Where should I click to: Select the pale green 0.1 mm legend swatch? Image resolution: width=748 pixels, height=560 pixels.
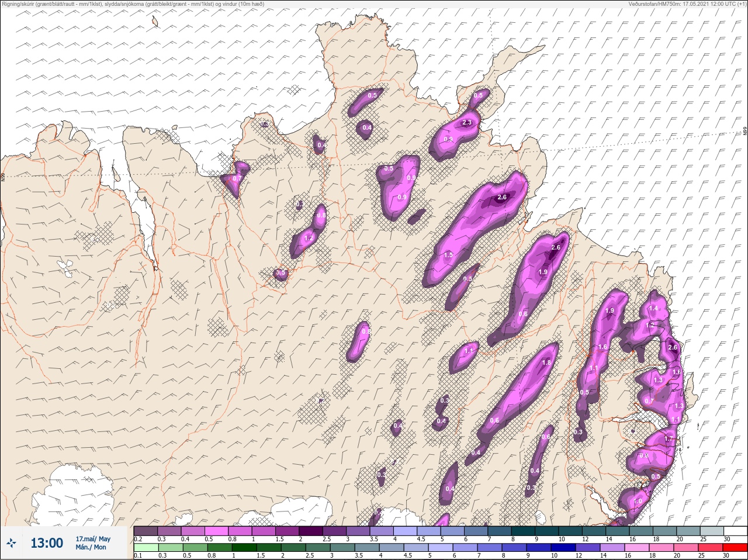point(146,548)
